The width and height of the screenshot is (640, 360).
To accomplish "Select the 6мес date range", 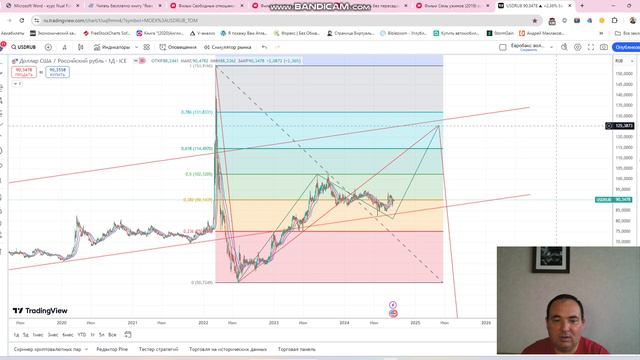I will pyautogui.click(x=68, y=335).
